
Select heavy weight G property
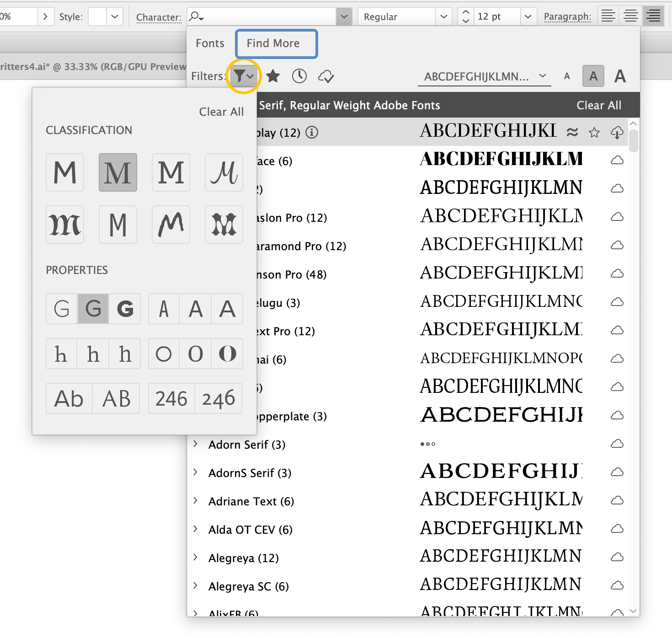click(x=125, y=309)
